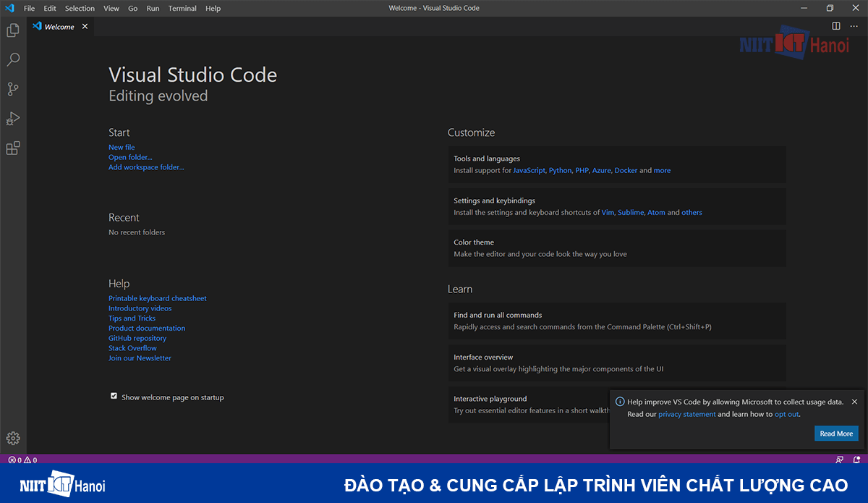Click the 'New file' link
Screen dimensions: 868x503
click(x=122, y=147)
